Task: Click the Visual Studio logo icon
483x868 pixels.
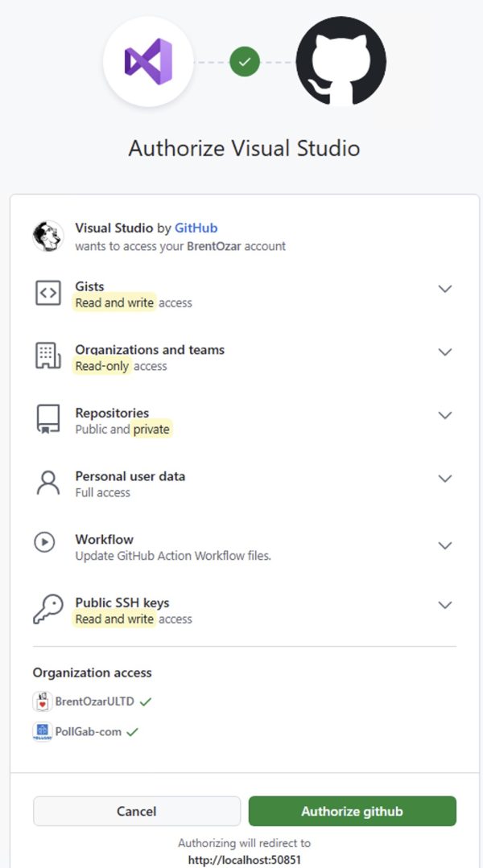Action: click(x=148, y=61)
